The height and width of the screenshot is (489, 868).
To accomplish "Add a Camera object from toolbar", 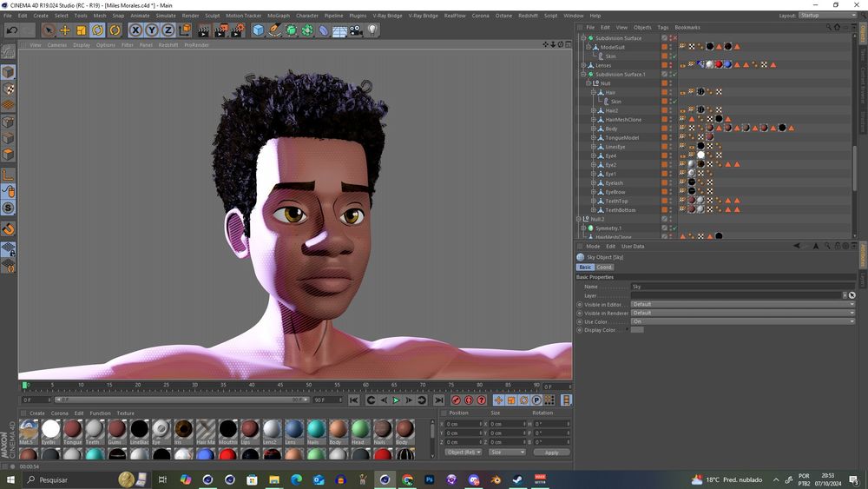I will (356, 30).
